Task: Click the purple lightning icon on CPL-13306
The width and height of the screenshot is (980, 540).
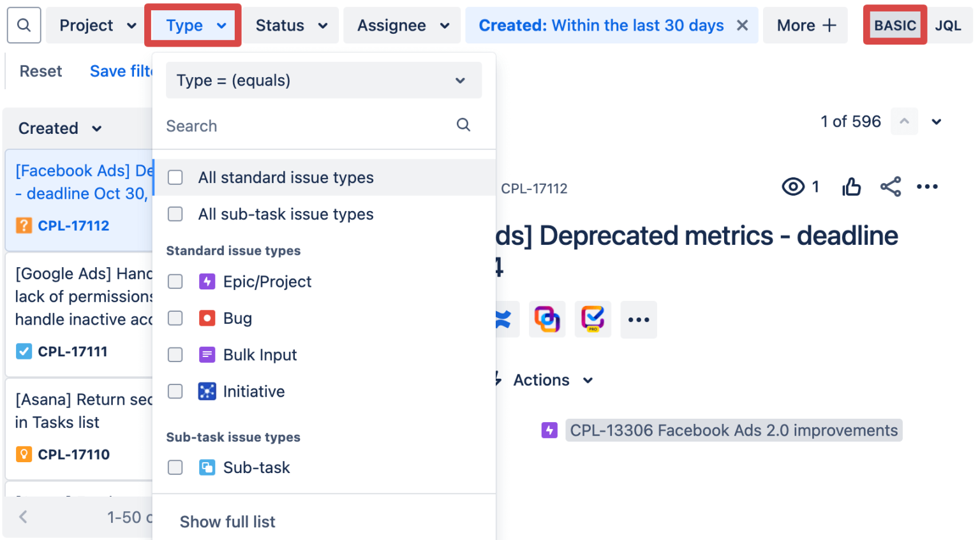Action: [549, 430]
